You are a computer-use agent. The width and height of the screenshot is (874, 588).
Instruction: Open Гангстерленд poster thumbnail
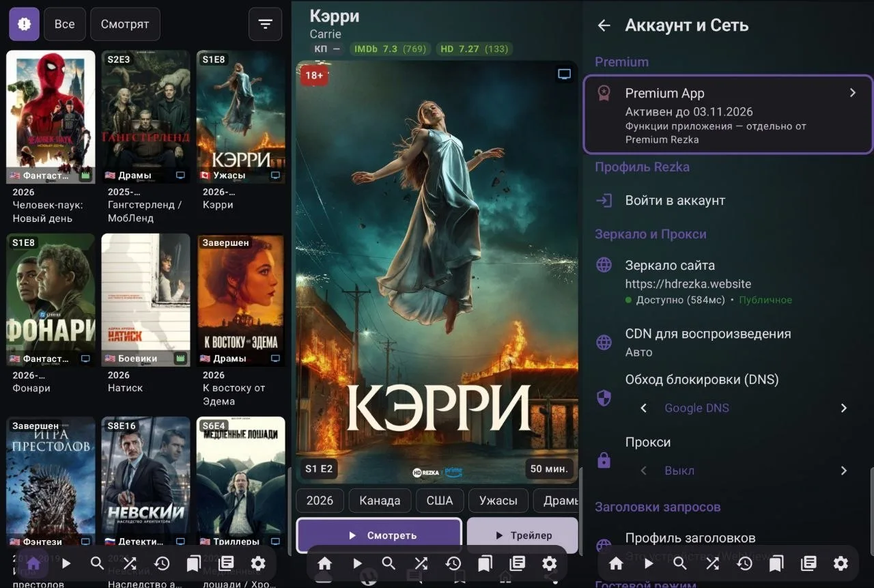click(145, 117)
